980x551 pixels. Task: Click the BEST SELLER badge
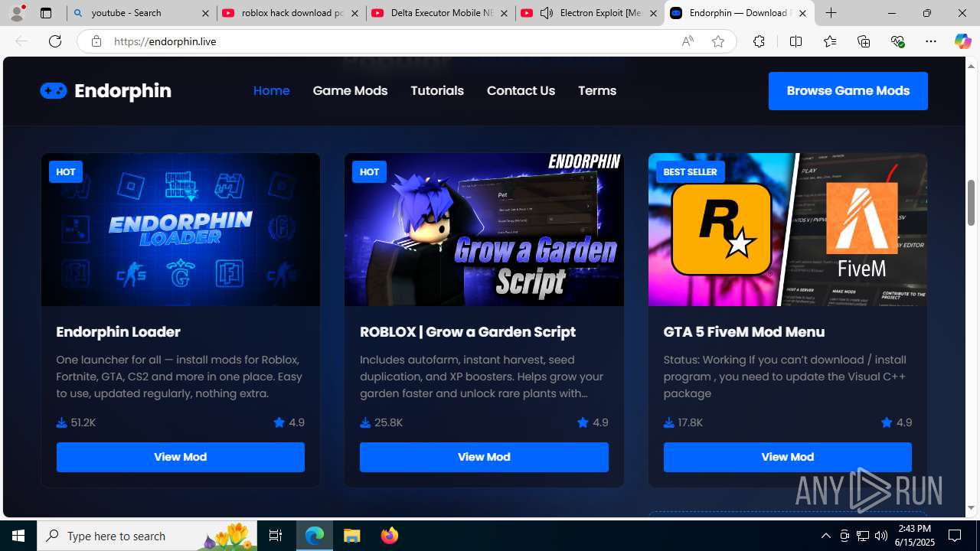point(690,171)
